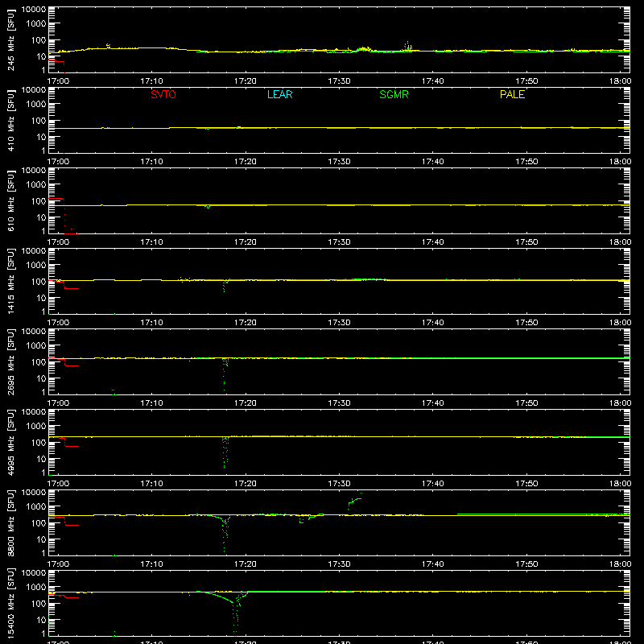
Task: Select the 4995 MHz [SFU] axis label
Action: click(11, 442)
